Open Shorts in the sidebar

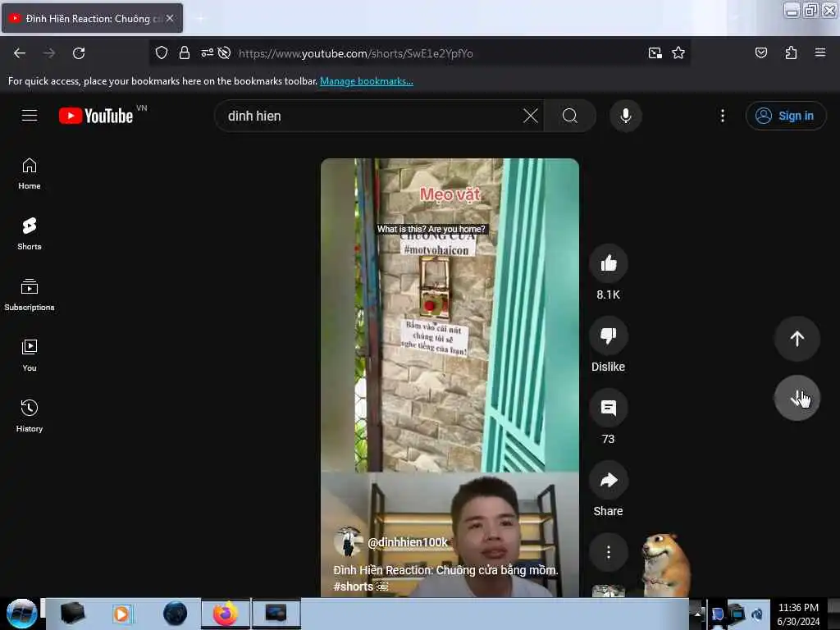coord(30,234)
